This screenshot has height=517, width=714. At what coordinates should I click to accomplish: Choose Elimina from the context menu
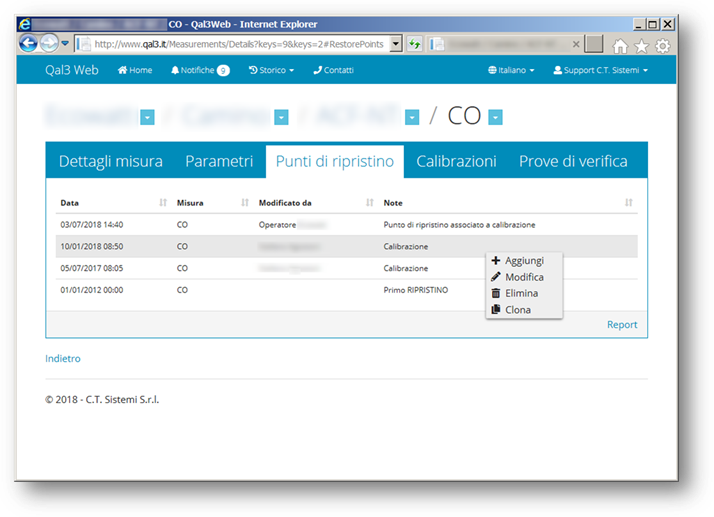pos(521,293)
